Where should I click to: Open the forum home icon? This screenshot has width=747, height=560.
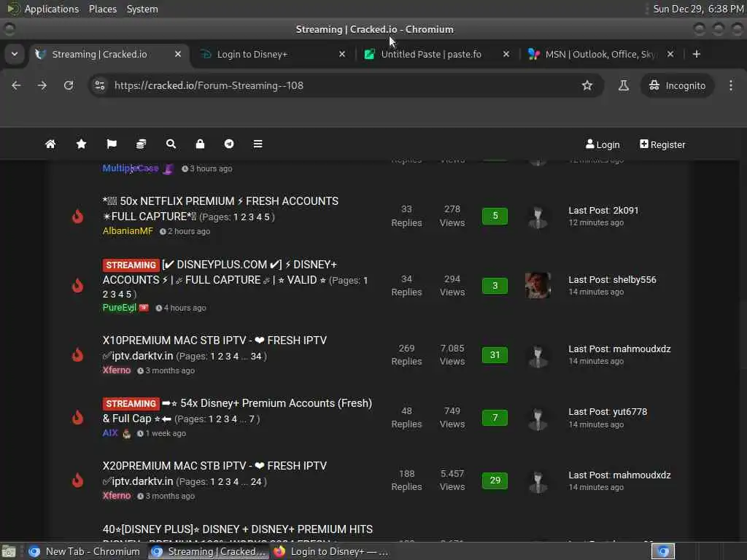pyautogui.click(x=50, y=144)
